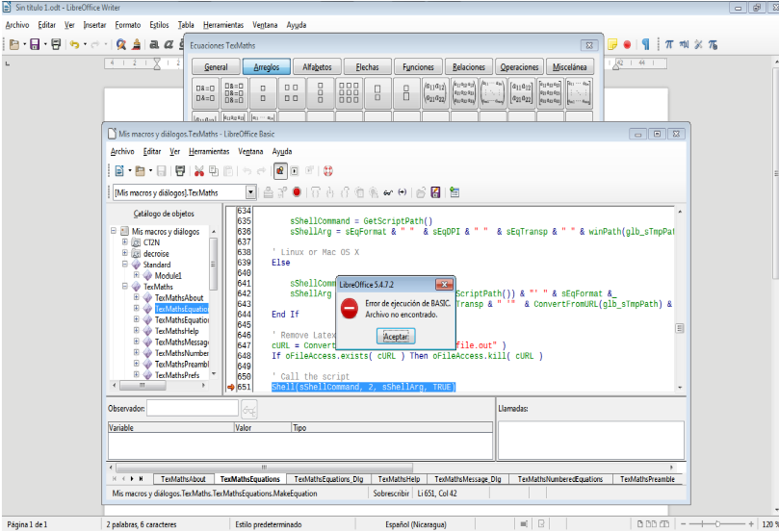
Task: Expand the CT2N library node
Action: point(124,242)
